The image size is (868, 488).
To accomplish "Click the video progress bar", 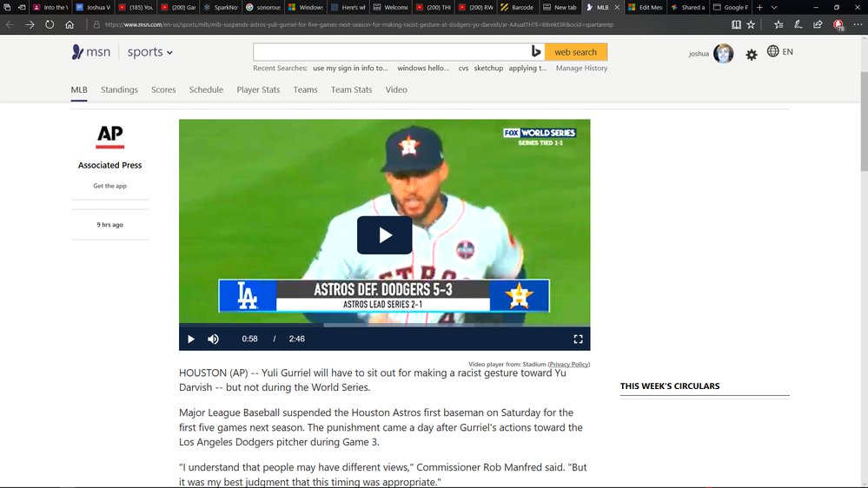I will (x=384, y=326).
